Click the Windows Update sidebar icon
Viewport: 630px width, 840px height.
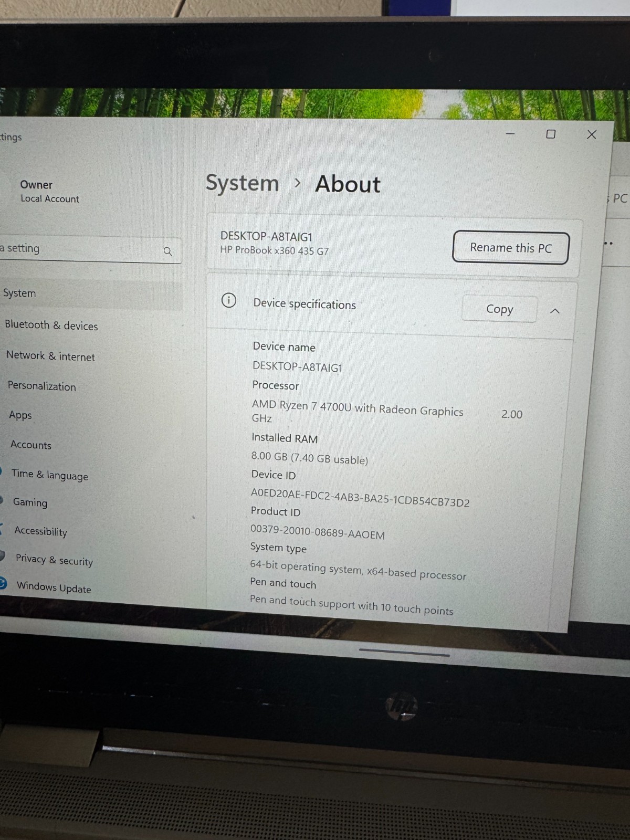pos(3,582)
